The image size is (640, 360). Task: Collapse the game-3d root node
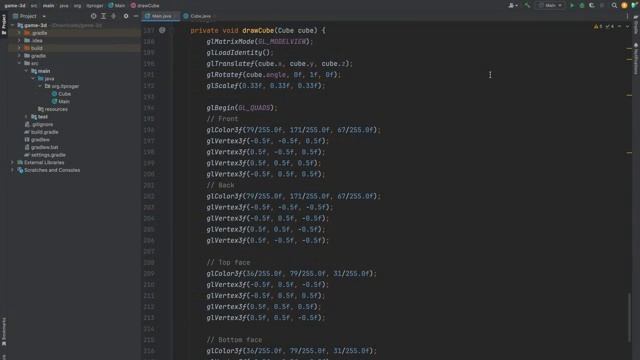pyautogui.click(x=12, y=25)
